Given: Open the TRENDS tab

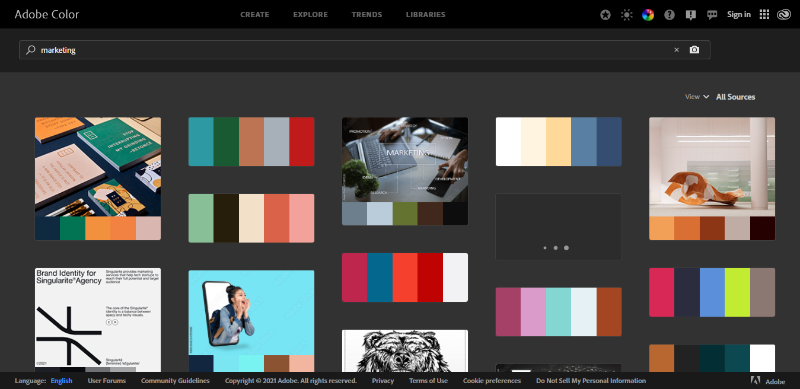Looking at the screenshot, I should coord(367,15).
